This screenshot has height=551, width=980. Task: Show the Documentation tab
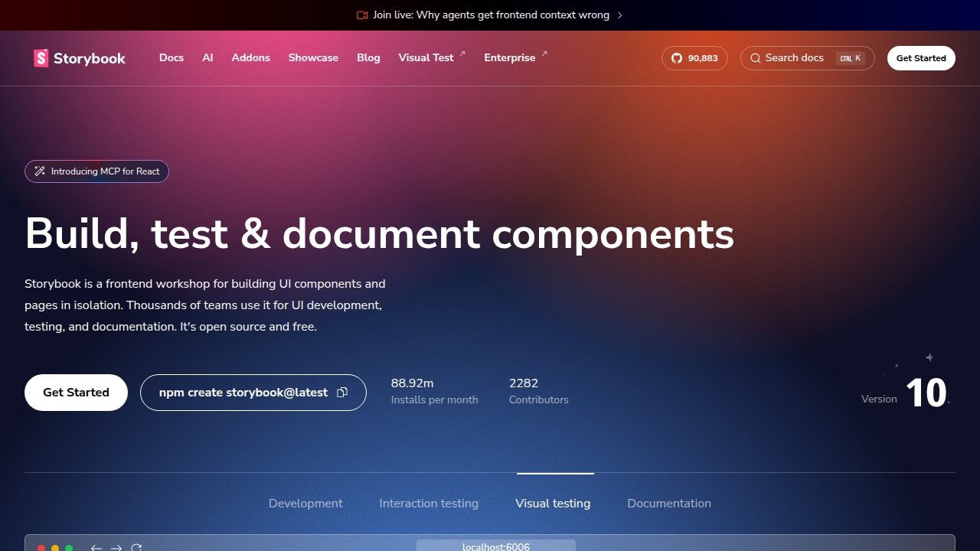click(x=669, y=504)
